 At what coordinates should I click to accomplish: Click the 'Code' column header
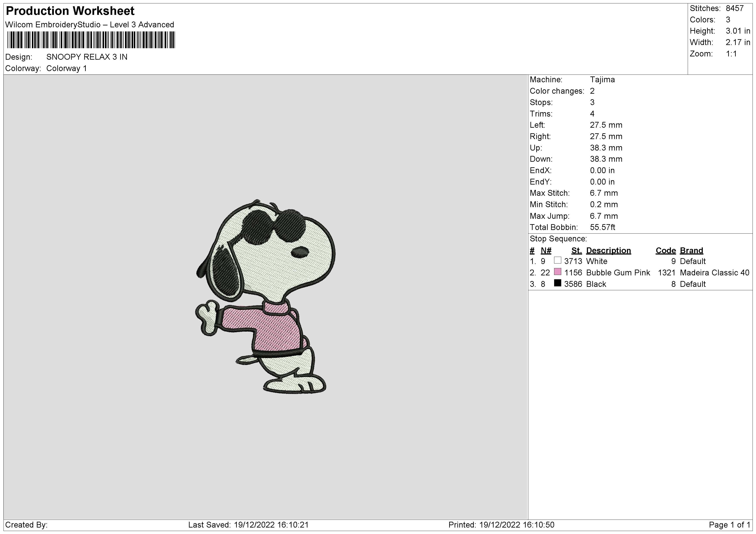[666, 251]
